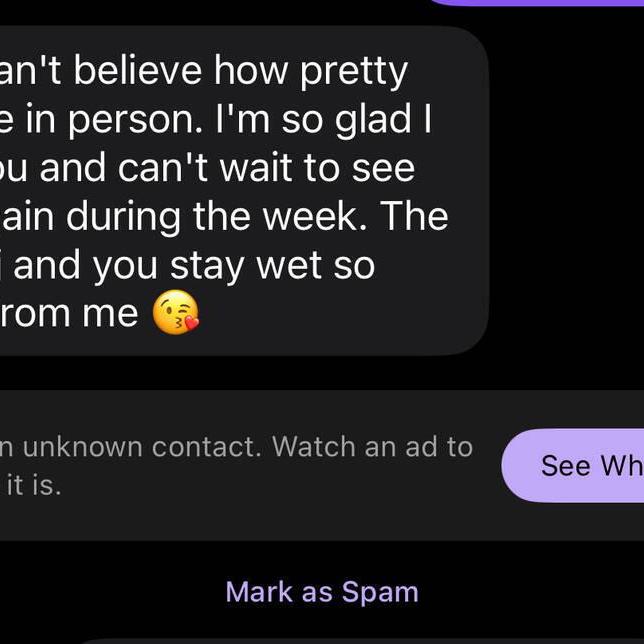Screen dimensions: 644x644
Task: Click the heart on the kiss emoji
Action: click(x=191, y=323)
